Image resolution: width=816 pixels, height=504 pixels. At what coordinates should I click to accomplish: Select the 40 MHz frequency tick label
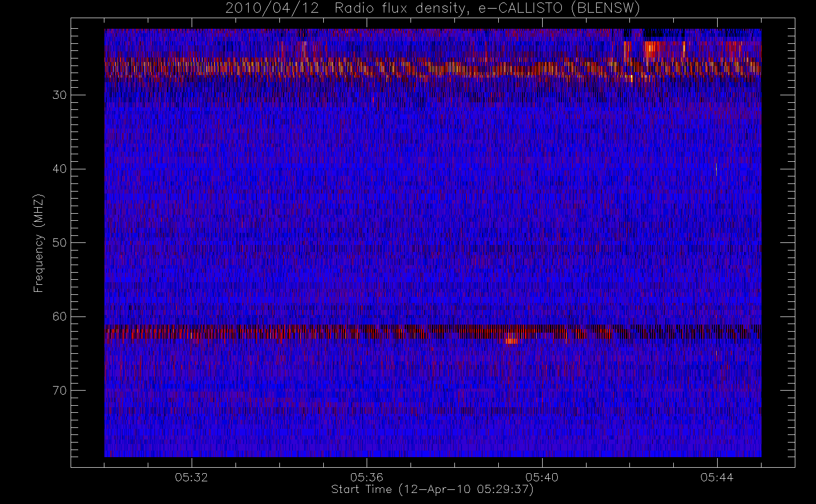tap(60, 169)
